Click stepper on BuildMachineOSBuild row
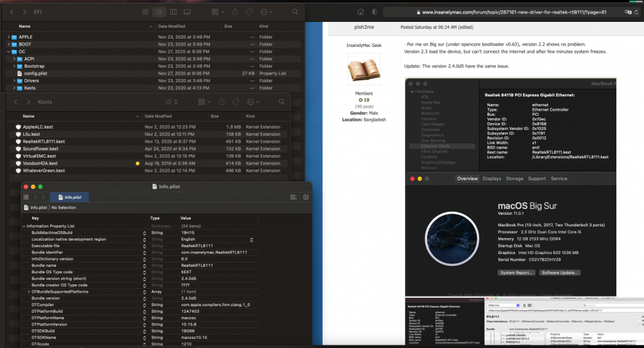 click(x=144, y=233)
